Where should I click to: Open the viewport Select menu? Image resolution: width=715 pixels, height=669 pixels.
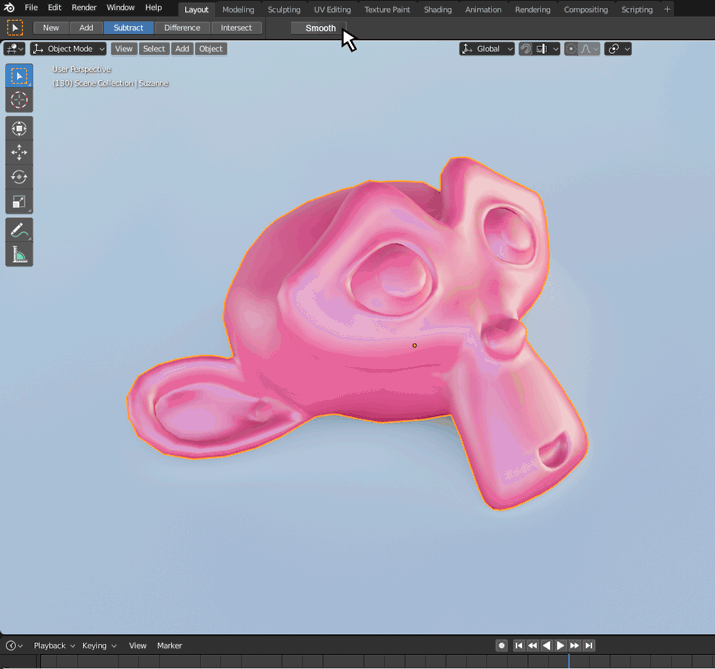click(x=154, y=49)
